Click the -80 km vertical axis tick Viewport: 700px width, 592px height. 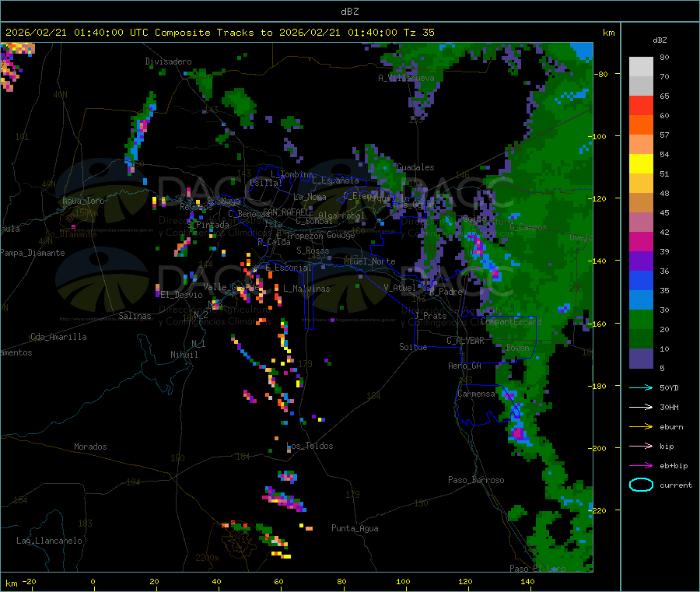click(601, 74)
